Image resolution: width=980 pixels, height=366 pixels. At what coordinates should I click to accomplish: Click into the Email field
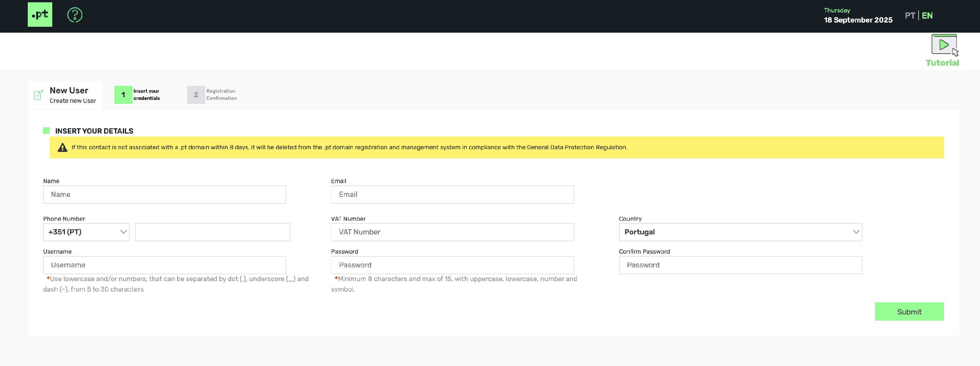(452, 195)
